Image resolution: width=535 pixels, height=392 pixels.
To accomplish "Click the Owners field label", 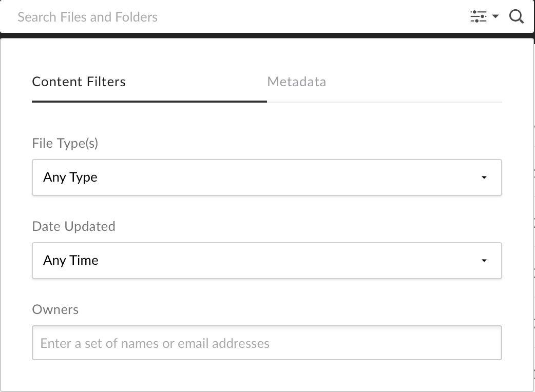I will pos(55,309).
